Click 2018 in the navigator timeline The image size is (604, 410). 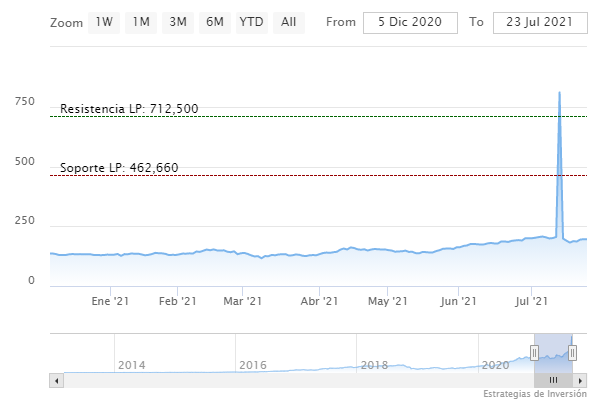pyautogui.click(x=374, y=365)
